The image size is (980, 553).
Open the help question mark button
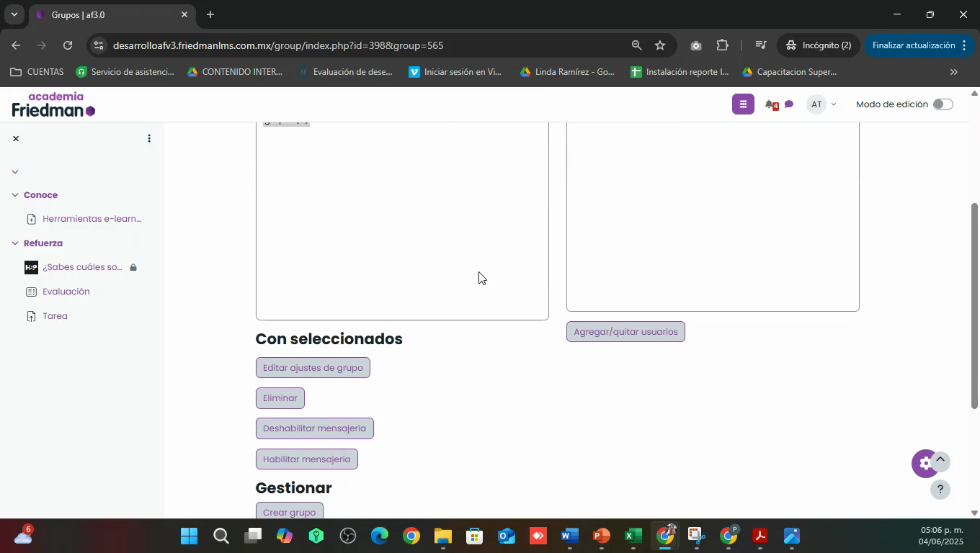point(940,490)
